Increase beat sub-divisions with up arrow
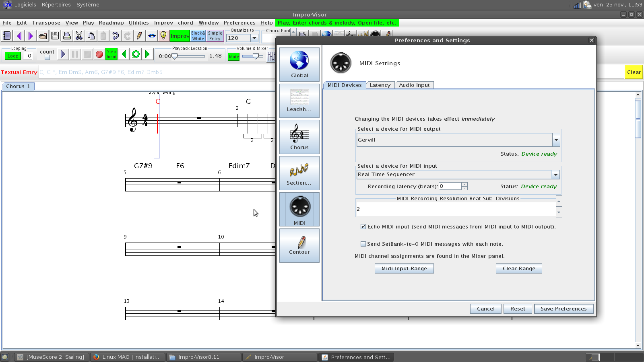The image size is (644, 362). [559, 201]
